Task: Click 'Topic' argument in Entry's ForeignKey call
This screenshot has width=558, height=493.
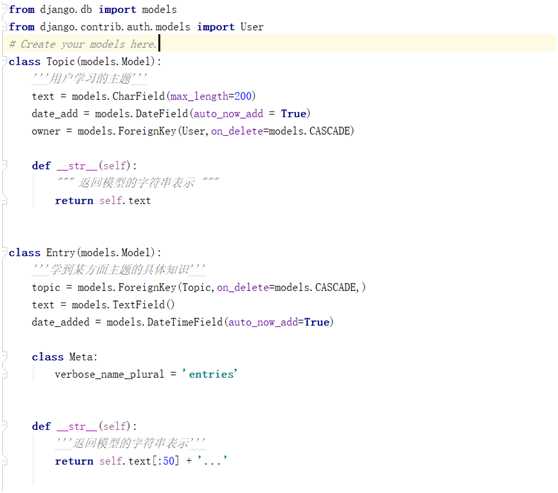Action: [x=196, y=287]
